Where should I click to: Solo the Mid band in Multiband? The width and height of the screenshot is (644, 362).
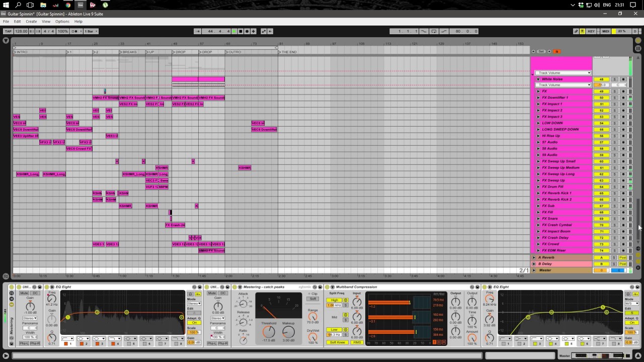(x=346, y=320)
